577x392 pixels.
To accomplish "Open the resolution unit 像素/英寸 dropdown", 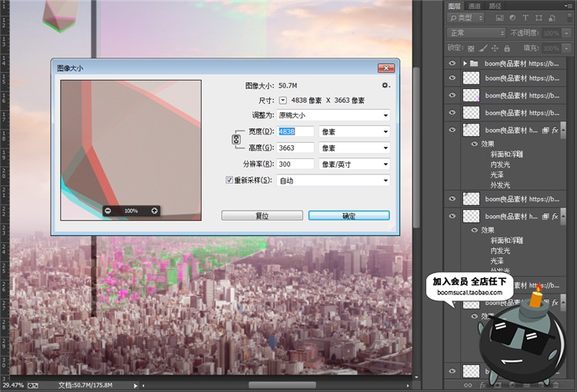I will (x=355, y=164).
